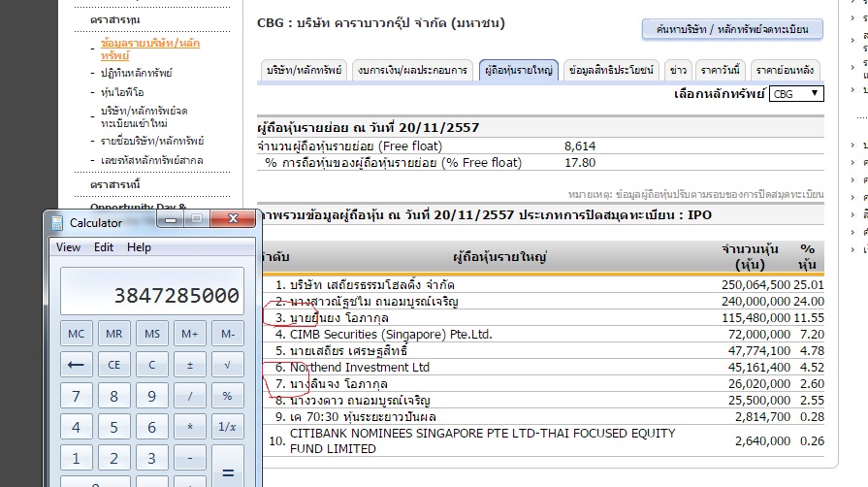The image size is (868, 487).
Task: Click the MS memory store key
Action: coord(152,334)
